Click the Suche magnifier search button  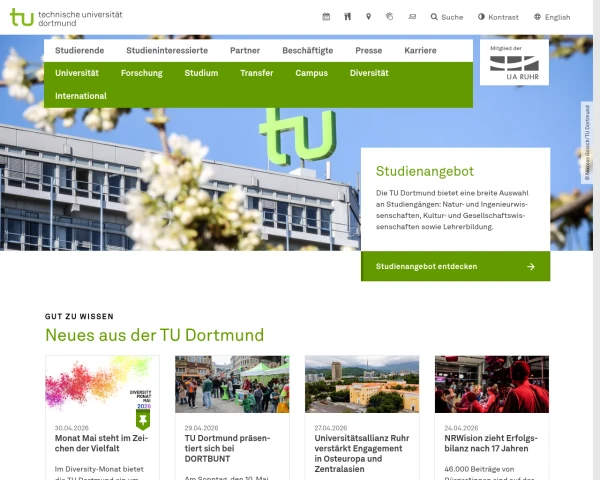pos(447,17)
